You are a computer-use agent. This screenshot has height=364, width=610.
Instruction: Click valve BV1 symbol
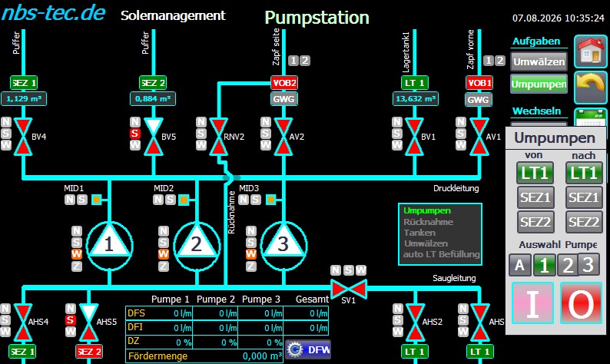(x=414, y=137)
